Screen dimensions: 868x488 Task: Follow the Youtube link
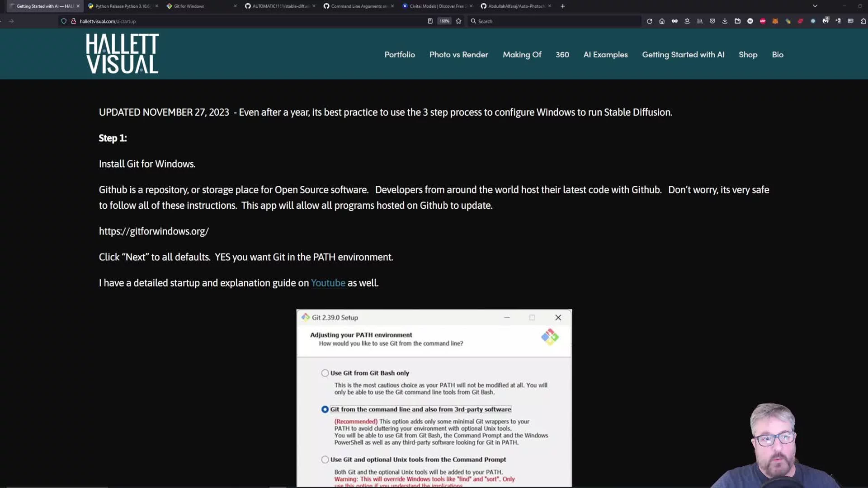pos(328,283)
